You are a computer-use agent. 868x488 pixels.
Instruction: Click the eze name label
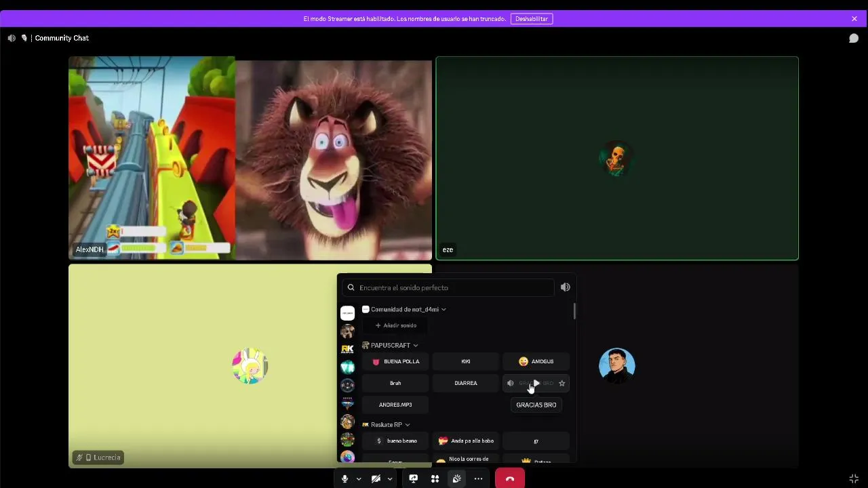coord(448,249)
